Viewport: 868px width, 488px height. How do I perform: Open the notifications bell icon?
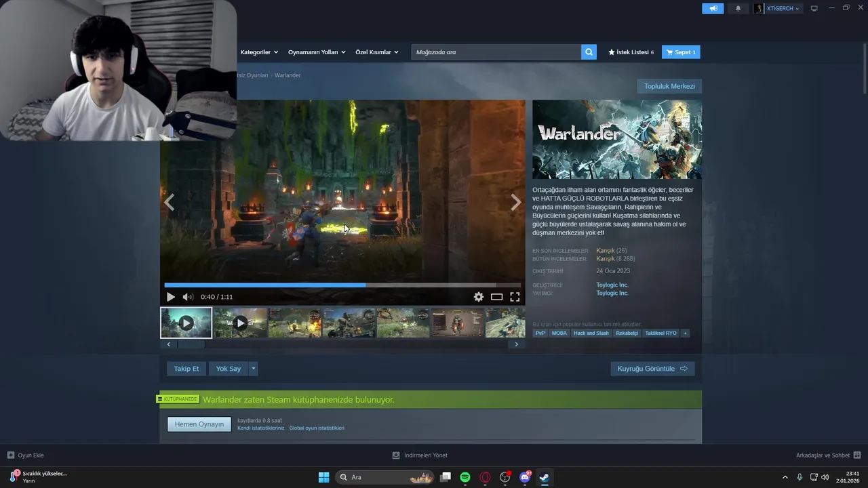pos(738,8)
